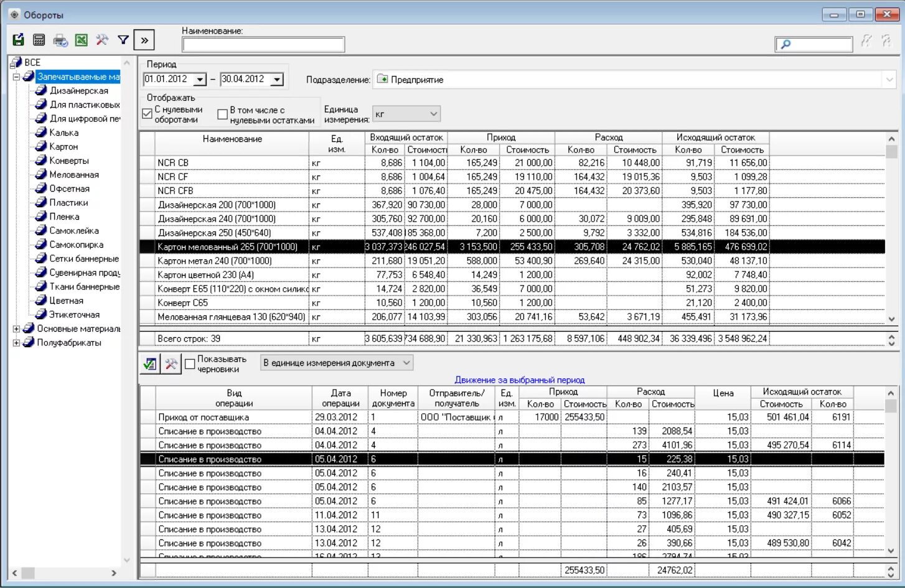Select Картон category in tree
Image resolution: width=905 pixels, height=588 pixels.
pyautogui.click(x=63, y=146)
